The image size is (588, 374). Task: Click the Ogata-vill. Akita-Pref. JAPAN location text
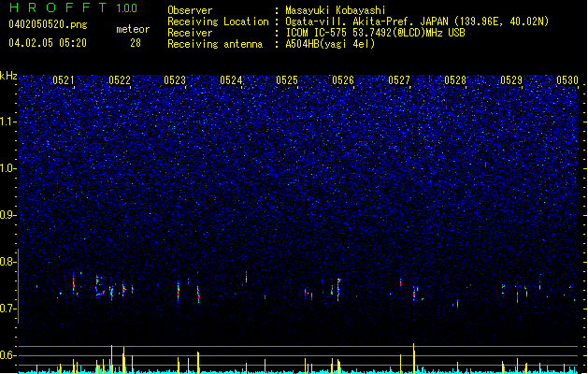click(x=417, y=22)
